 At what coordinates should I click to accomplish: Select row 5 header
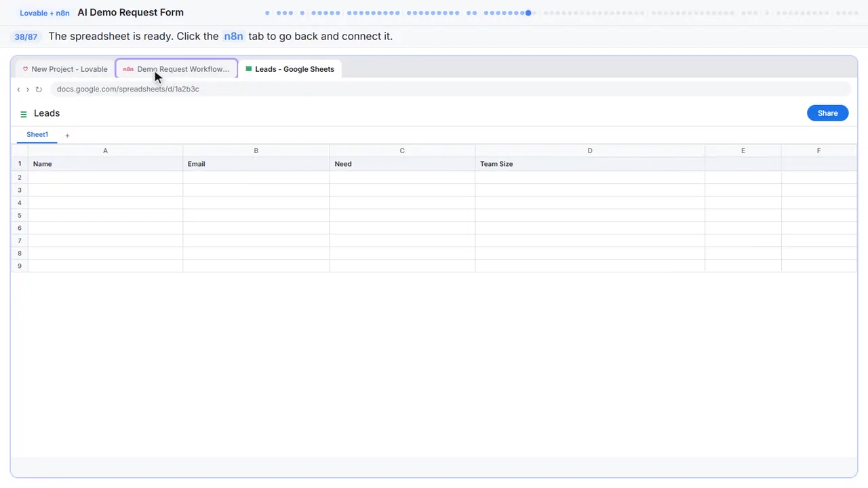point(20,215)
